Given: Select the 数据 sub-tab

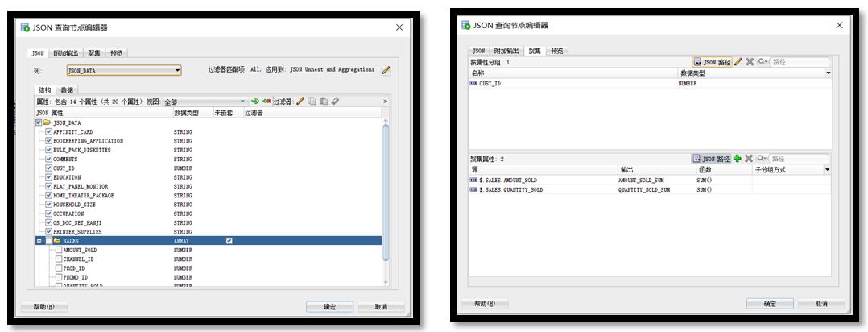Looking at the screenshot, I should coord(67,90).
